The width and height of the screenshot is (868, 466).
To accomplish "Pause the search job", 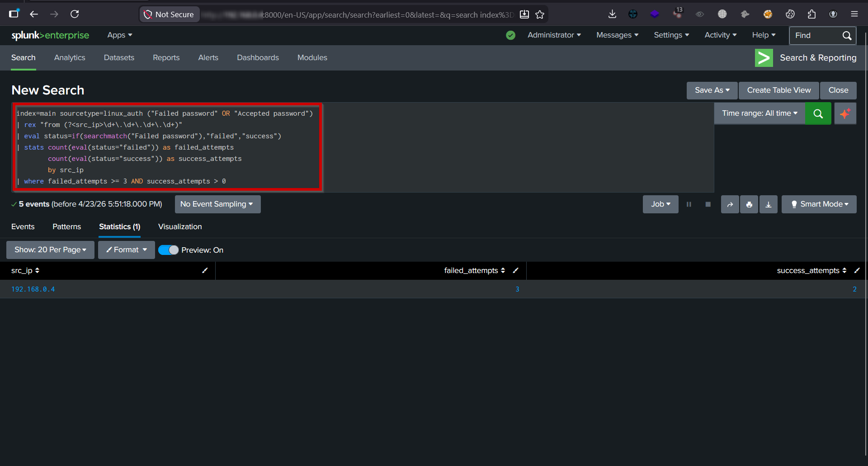I will click(689, 204).
